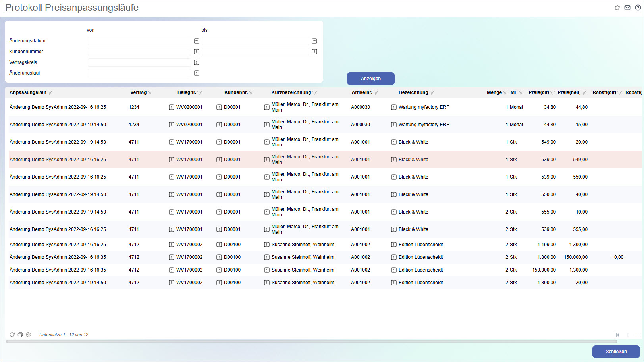Open filter for Vertrag column

tap(150, 92)
